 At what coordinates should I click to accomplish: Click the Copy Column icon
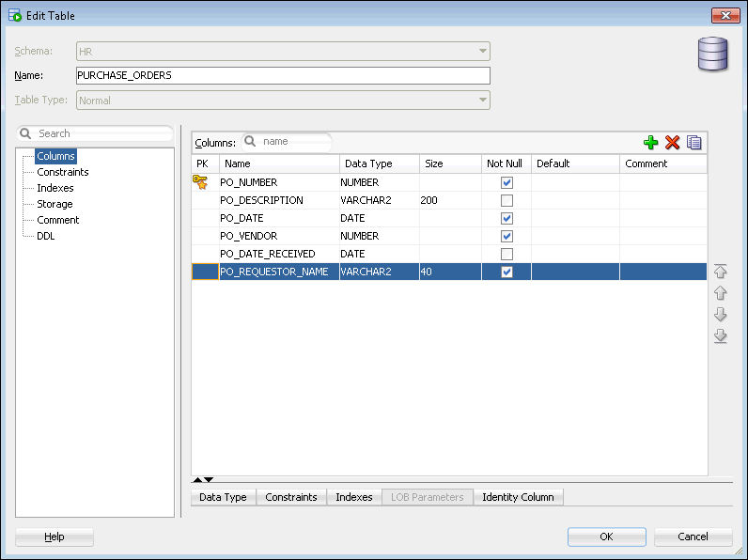pyautogui.click(x=694, y=143)
